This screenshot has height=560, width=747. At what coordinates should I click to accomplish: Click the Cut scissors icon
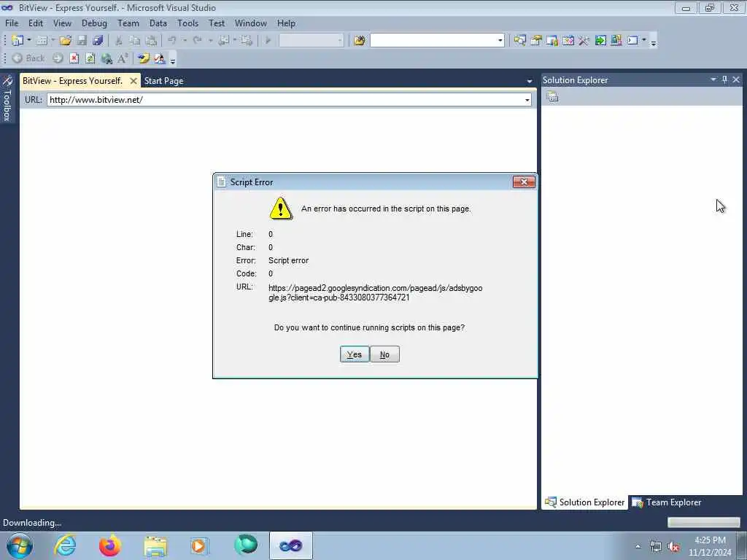tap(119, 41)
